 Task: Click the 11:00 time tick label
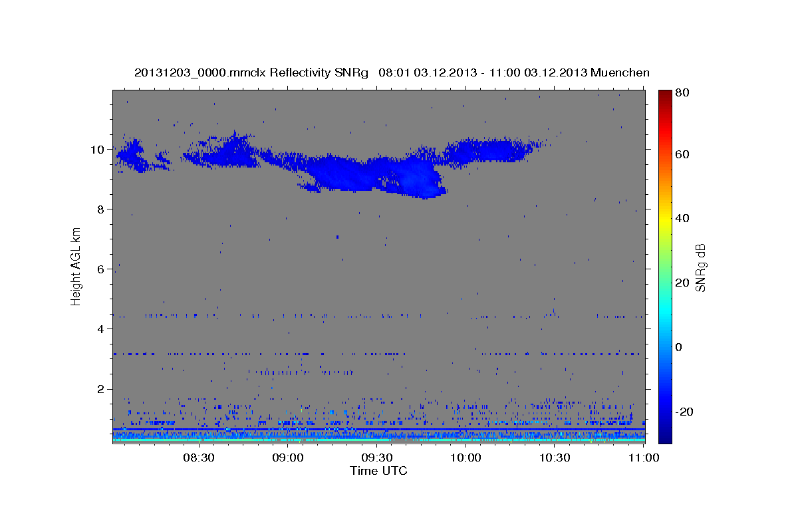(643, 458)
